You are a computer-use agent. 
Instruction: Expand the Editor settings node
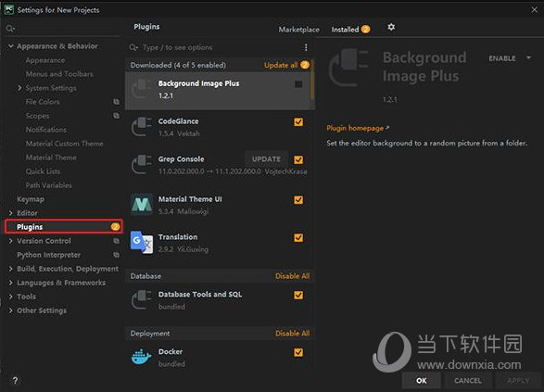(x=11, y=213)
